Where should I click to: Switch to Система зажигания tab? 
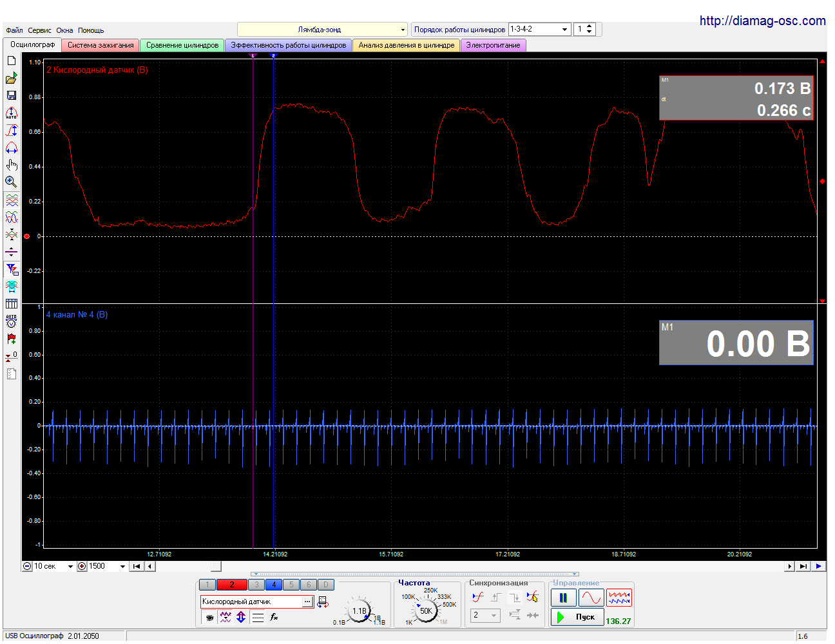pyautogui.click(x=101, y=45)
